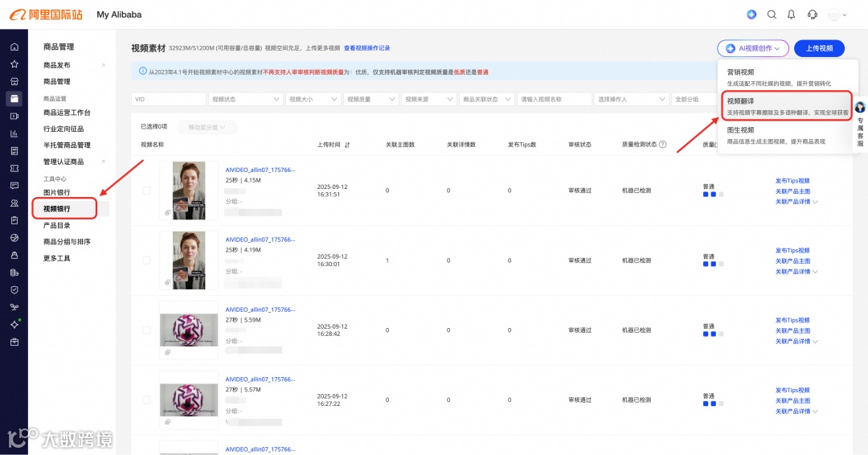Open video name link for the 16:31:51 upload

pyautogui.click(x=260, y=170)
